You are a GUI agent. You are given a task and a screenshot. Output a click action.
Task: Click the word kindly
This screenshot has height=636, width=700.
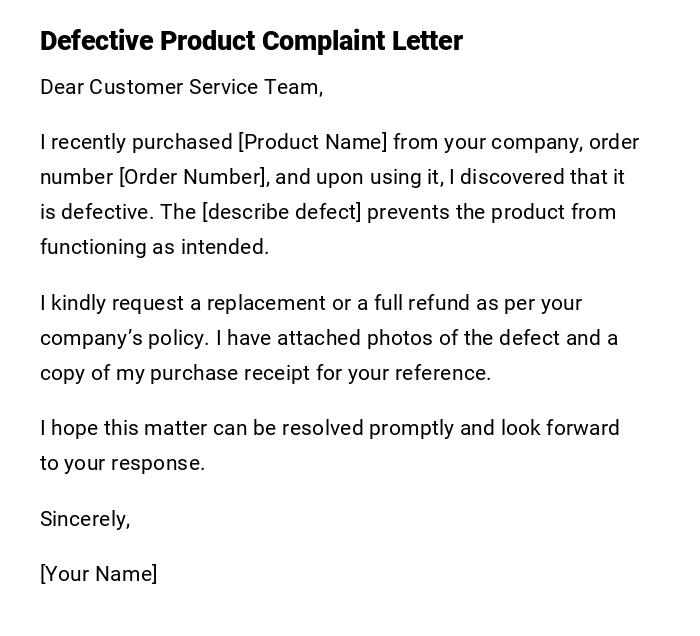point(78,303)
